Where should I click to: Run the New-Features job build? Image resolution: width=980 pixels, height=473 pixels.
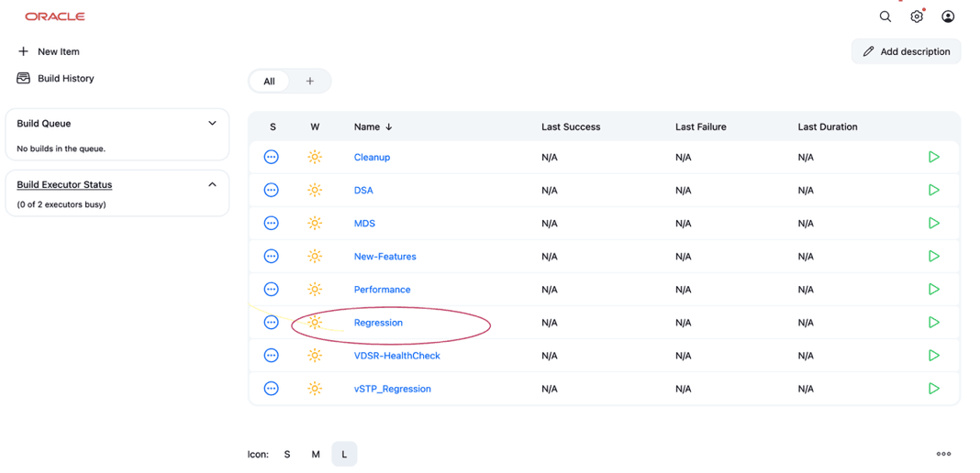point(934,256)
